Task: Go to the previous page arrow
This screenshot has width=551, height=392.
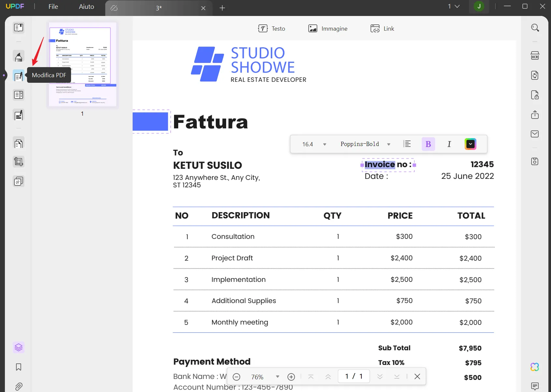Action: click(328, 377)
